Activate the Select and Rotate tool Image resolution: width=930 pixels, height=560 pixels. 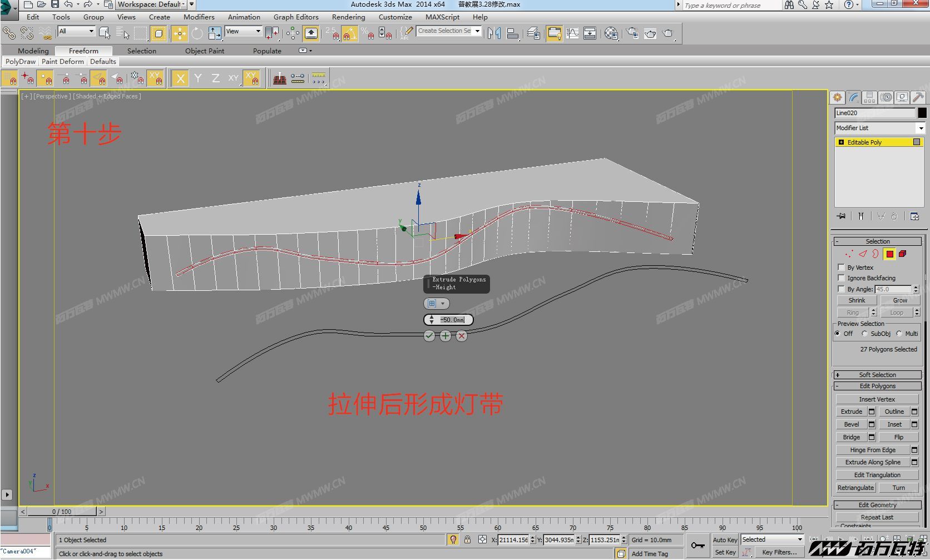[x=197, y=33]
